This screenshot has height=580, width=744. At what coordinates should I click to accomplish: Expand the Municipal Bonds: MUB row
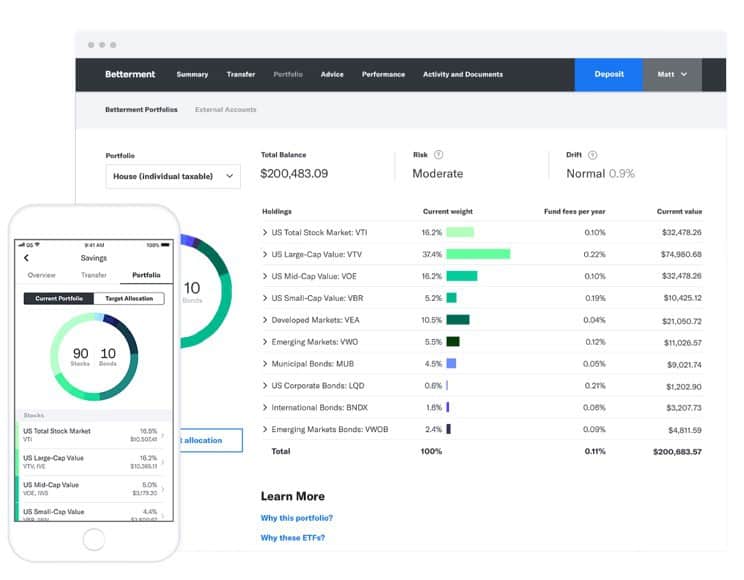tap(265, 364)
